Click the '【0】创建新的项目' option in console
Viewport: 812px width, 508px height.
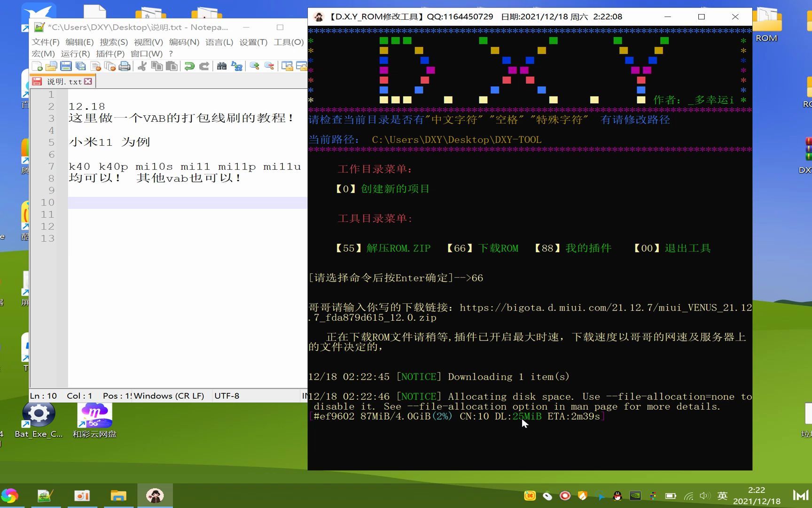click(x=382, y=189)
